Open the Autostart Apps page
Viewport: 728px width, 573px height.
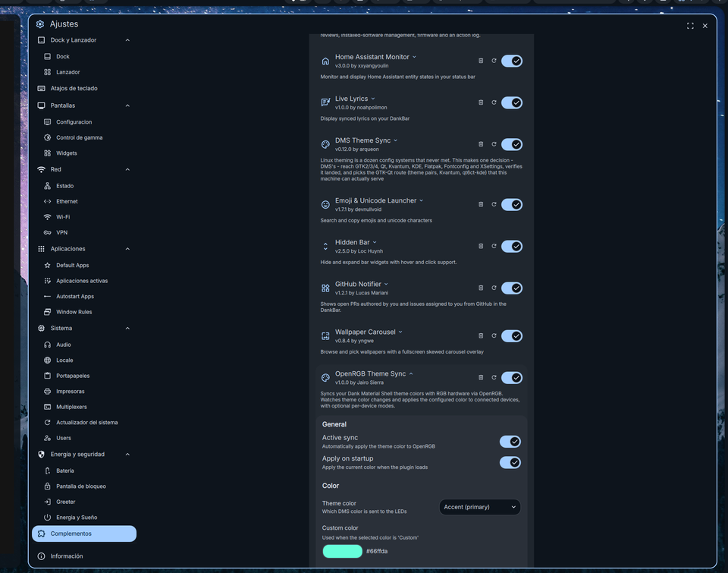(x=84, y=297)
